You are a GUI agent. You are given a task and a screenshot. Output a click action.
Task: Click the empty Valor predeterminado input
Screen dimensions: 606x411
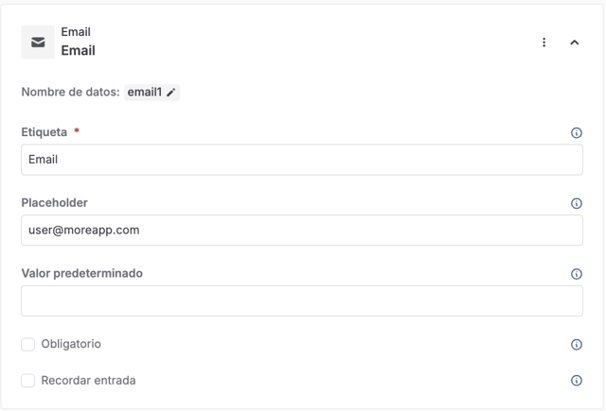pos(301,301)
